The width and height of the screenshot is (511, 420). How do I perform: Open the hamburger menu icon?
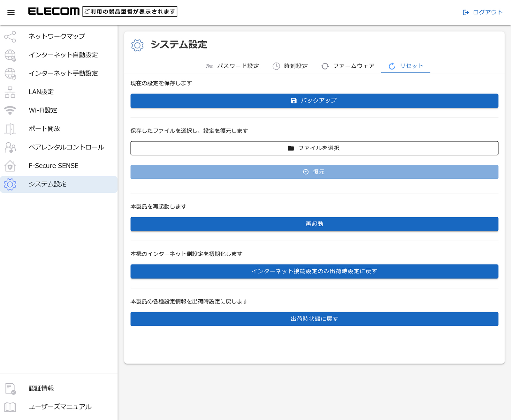click(x=11, y=12)
